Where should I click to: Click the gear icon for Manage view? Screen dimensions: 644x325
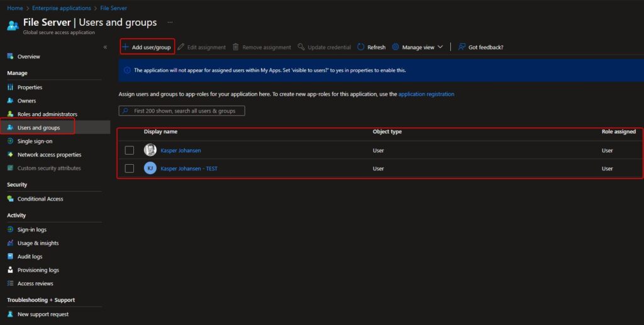396,47
